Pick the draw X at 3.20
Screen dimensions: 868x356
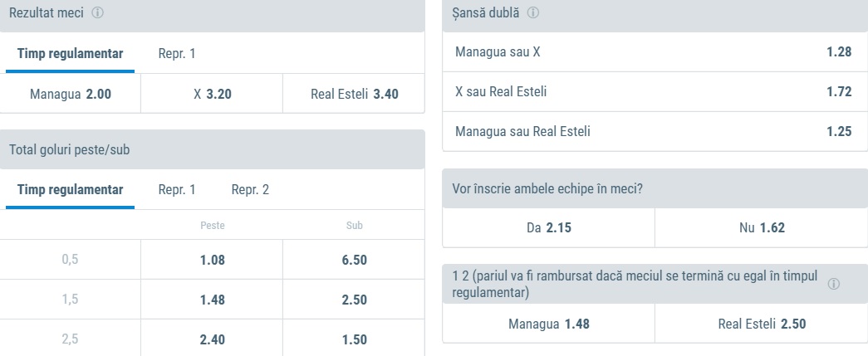[212, 94]
